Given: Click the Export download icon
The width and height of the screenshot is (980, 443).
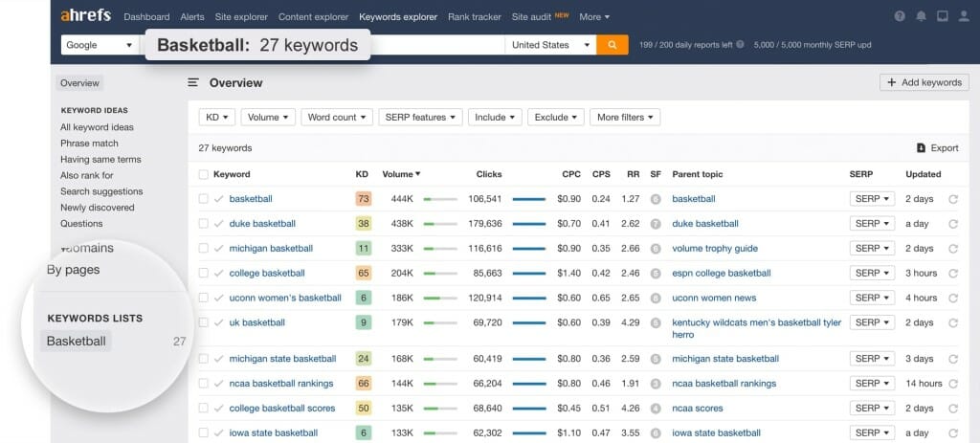Looking at the screenshot, I should coord(921,148).
